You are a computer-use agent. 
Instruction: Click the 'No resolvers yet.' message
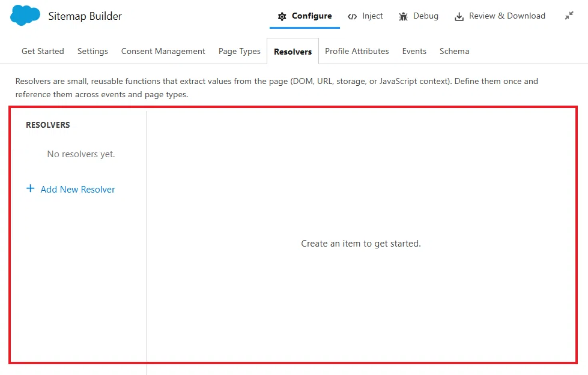point(81,154)
